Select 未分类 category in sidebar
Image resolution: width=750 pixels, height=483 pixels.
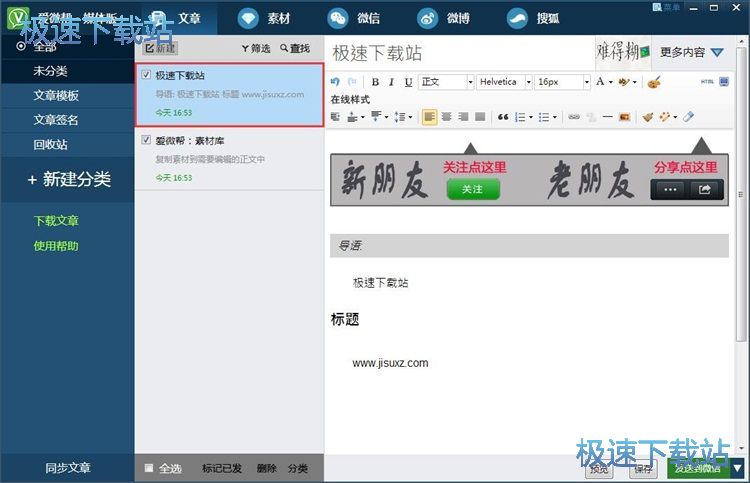click(x=67, y=71)
